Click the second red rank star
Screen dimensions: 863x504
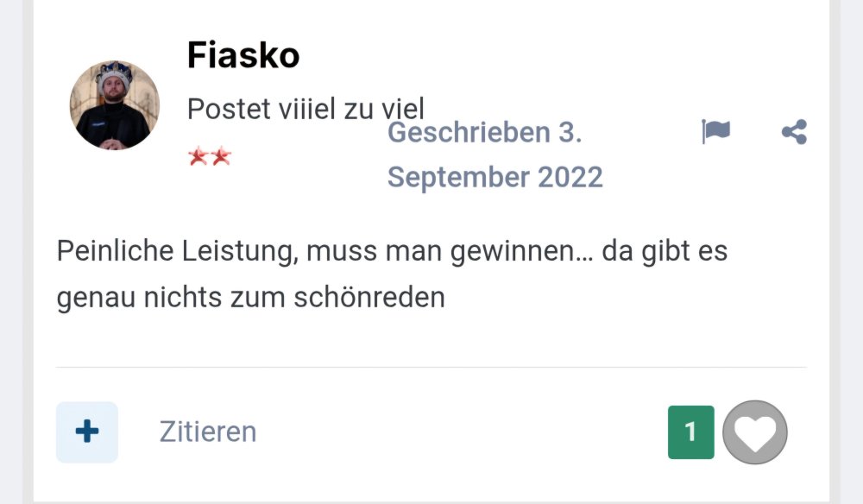(x=221, y=157)
